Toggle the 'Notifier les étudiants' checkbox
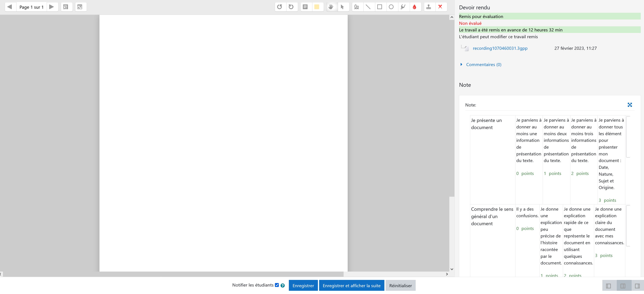644x294 pixels. point(277,285)
